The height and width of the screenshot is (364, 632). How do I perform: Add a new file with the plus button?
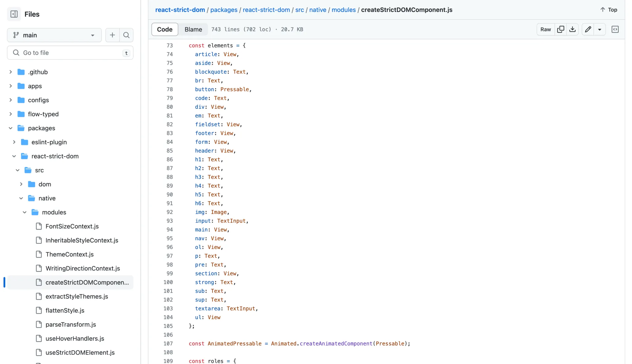pyautogui.click(x=112, y=35)
